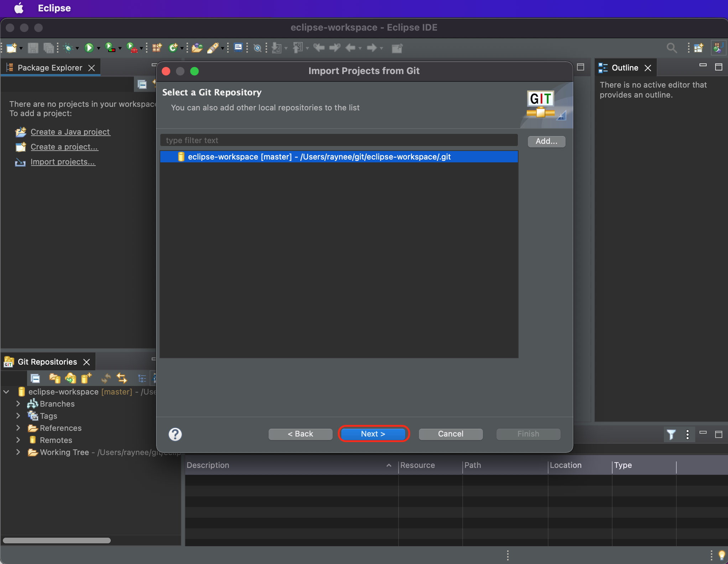728x564 pixels.
Task: Expand the Working Tree node
Action: coord(18,452)
